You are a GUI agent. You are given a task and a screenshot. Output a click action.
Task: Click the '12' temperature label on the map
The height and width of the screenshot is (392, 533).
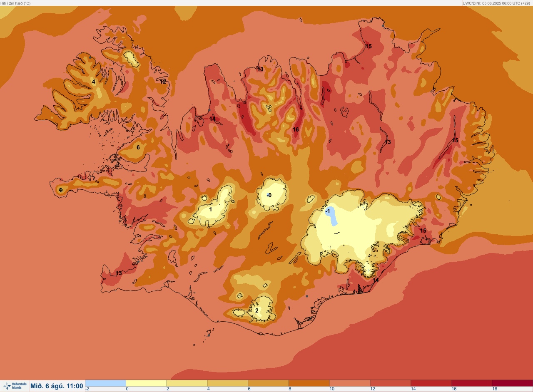pyautogui.click(x=163, y=82)
